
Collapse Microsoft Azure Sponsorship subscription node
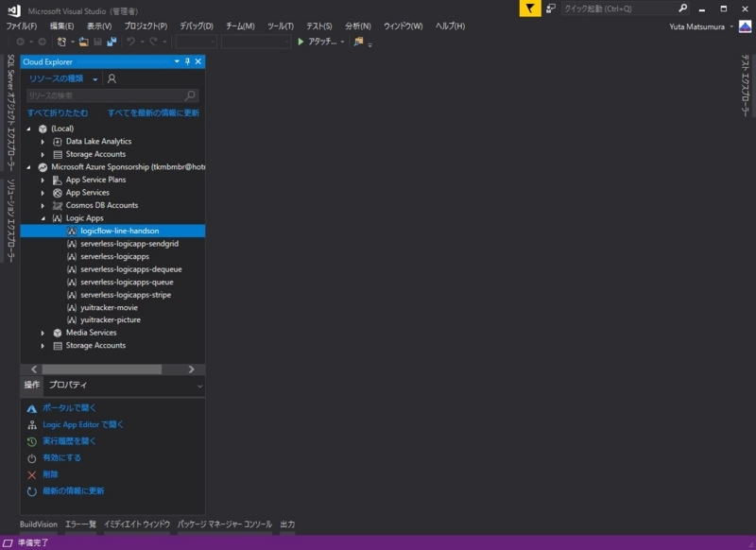click(29, 167)
